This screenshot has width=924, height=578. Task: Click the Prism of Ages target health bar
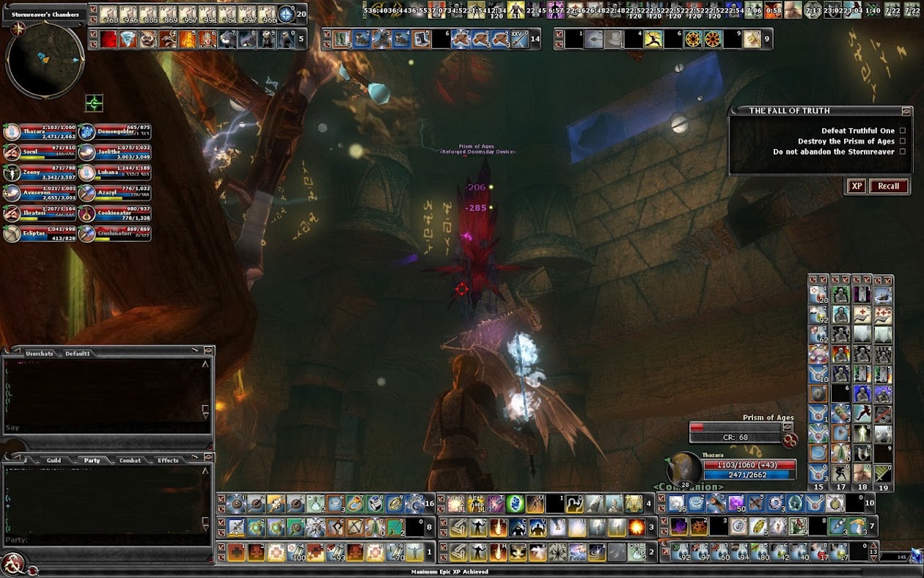pos(735,427)
